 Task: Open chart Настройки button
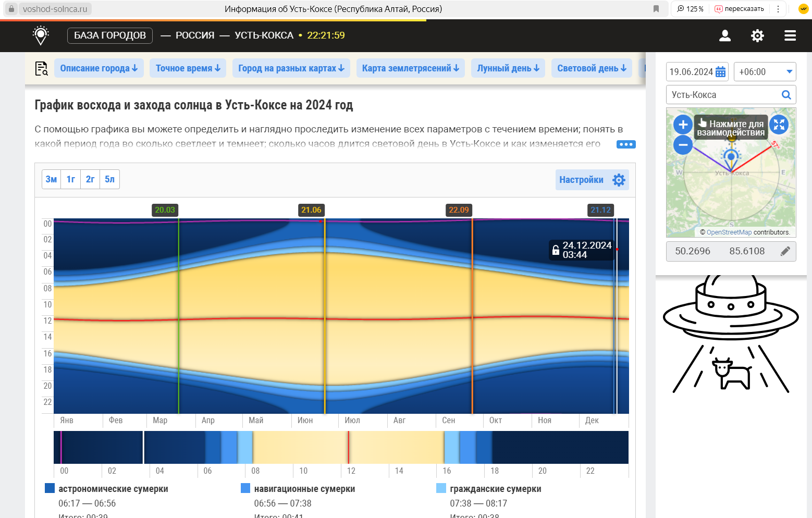point(592,180)
